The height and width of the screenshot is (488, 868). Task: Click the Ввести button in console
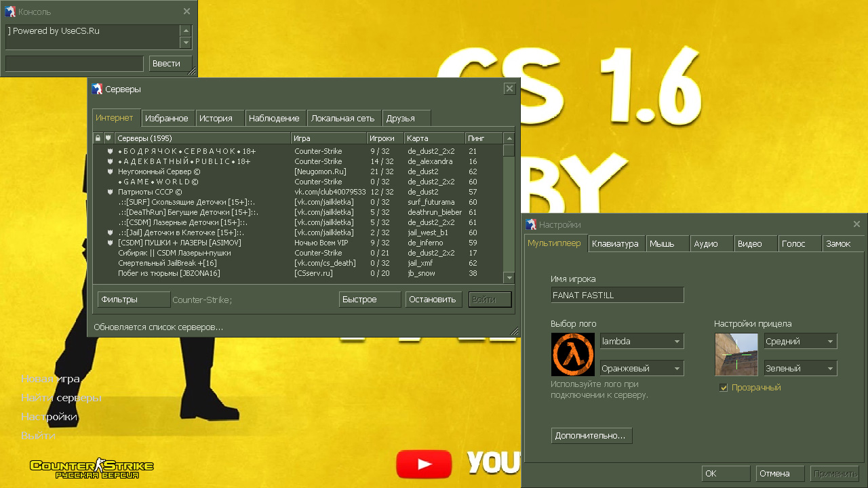[x=171, y=64]
